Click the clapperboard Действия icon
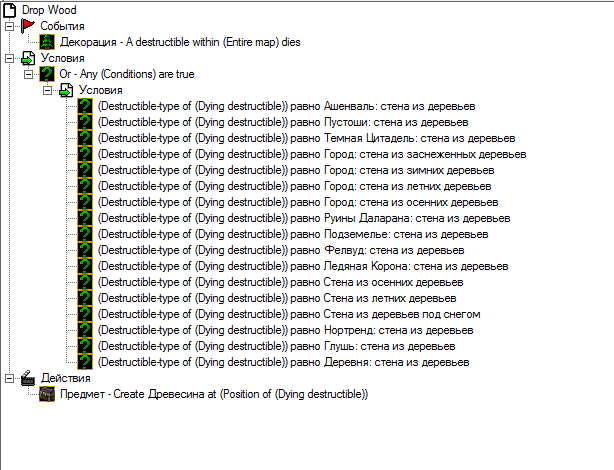This screenshot has width=614, height=470. click(x=28, y=378)
